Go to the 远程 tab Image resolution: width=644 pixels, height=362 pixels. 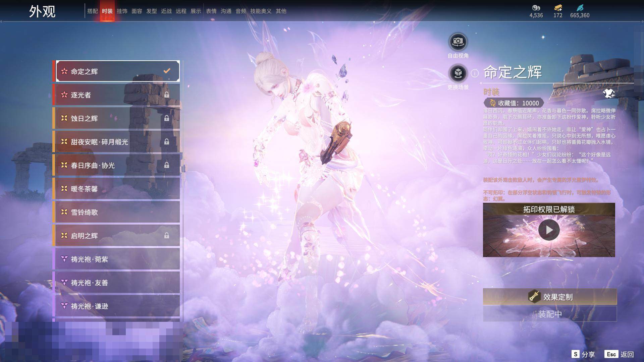point(181,11)
